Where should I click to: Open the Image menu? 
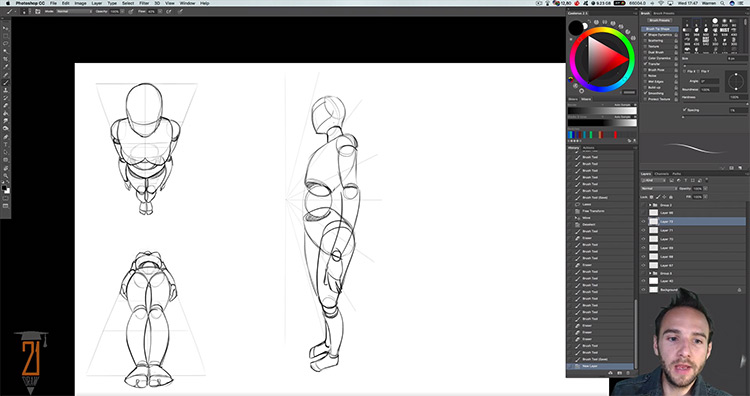click(x=80, y=3)
